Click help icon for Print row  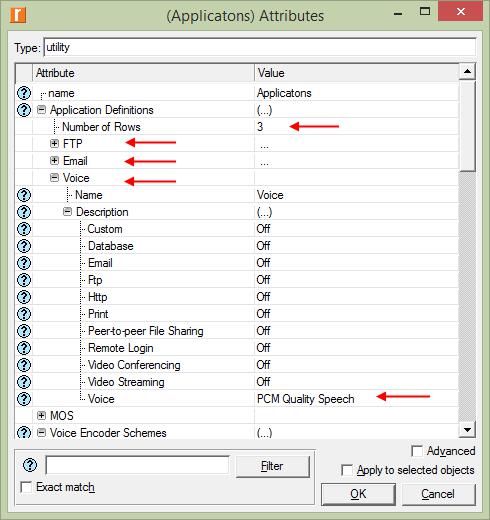(24, 314)
